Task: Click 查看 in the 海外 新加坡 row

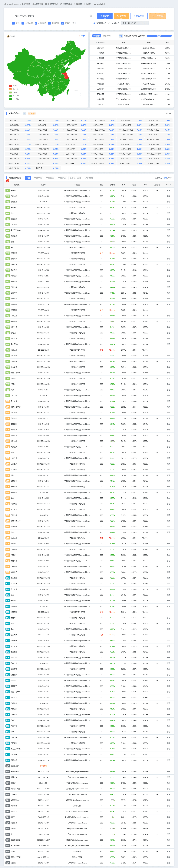Action: tap(168, 783)
